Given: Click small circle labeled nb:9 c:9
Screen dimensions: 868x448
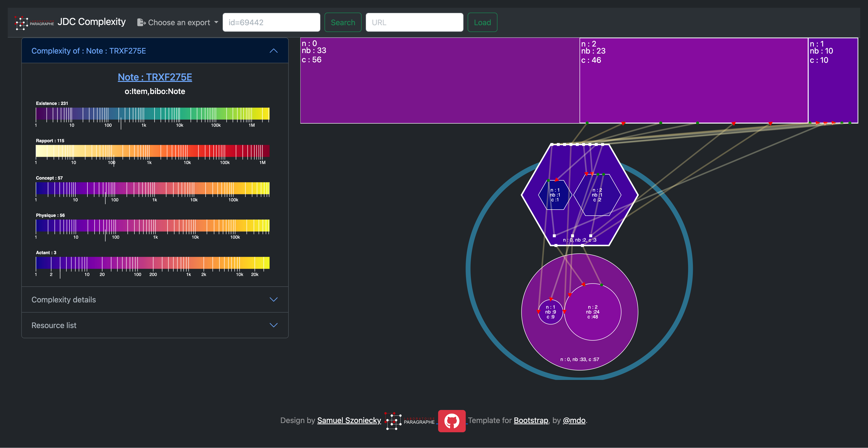Looking at the screenshot, I should [550, 312].
